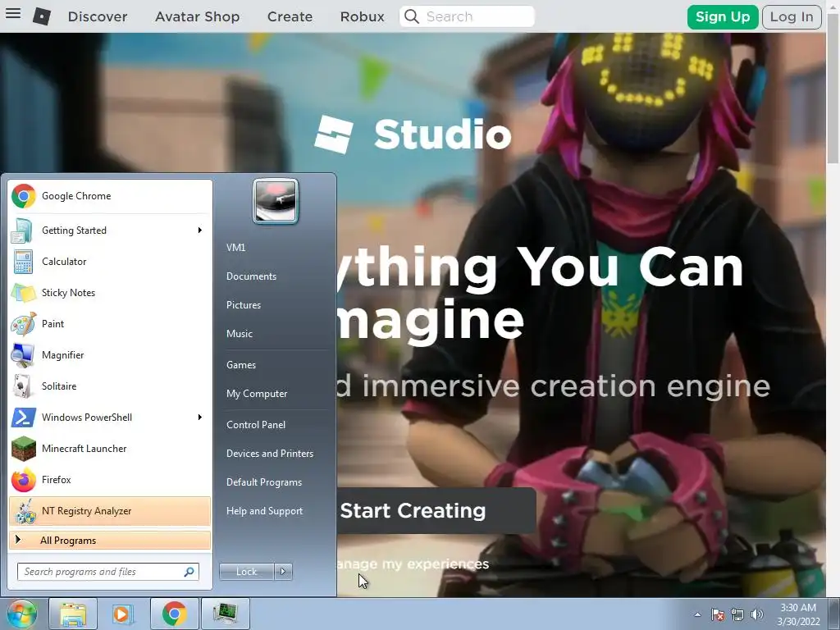
Task: Open Getting Started icon in Start menu
Action: [23, 231]
